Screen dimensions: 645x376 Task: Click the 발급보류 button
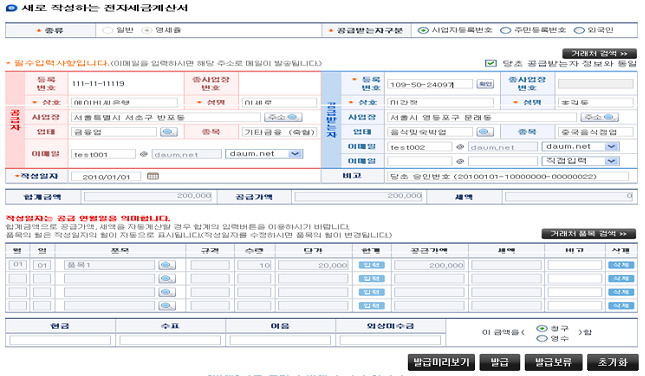tap(554, 362)
